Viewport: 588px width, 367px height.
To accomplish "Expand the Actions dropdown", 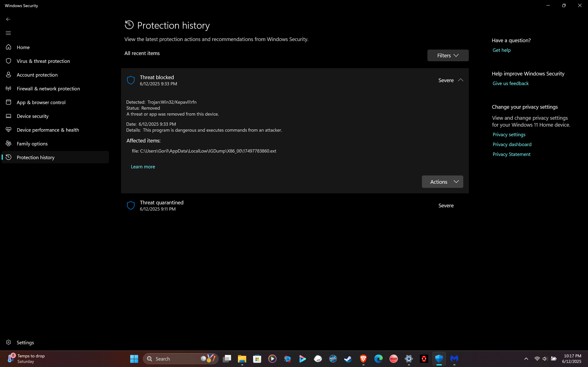I will [x=442, y=182].
